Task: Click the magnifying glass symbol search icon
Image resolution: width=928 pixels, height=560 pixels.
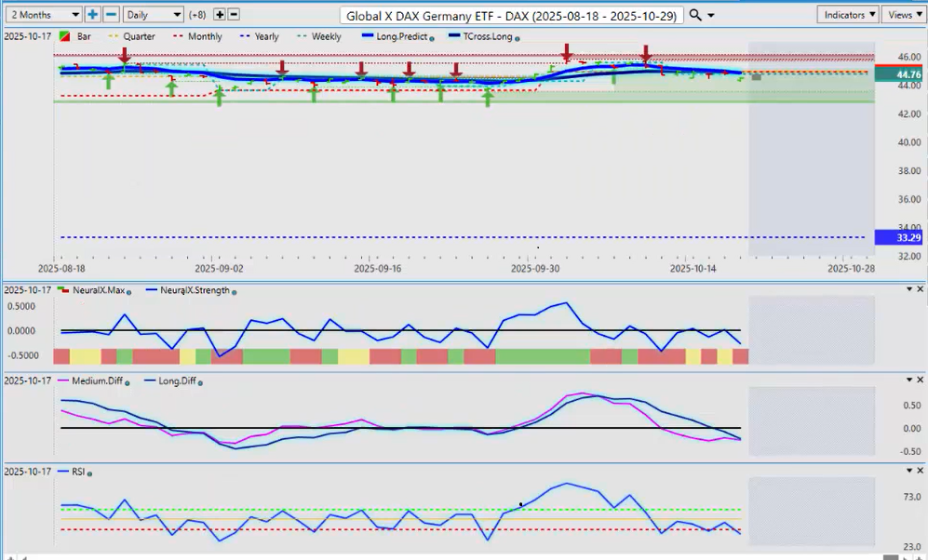Action: [695, 15]
